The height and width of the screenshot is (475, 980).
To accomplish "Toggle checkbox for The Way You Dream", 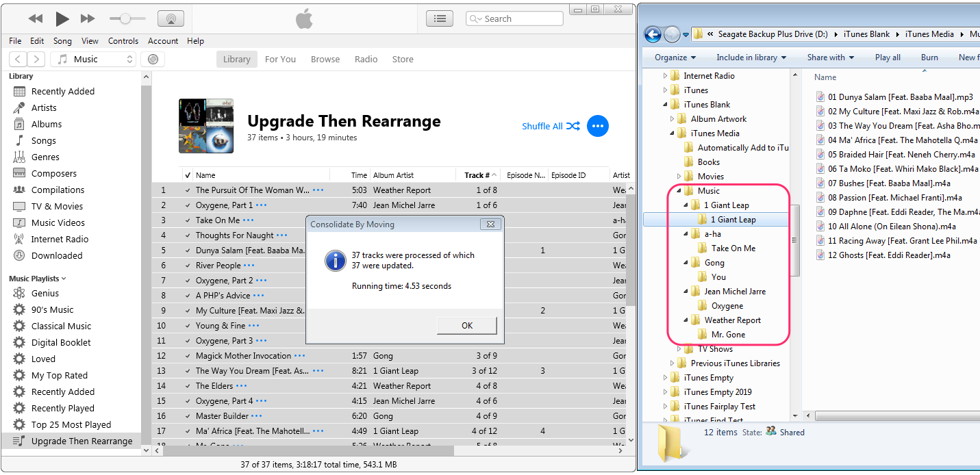I will tap(188, 371).
